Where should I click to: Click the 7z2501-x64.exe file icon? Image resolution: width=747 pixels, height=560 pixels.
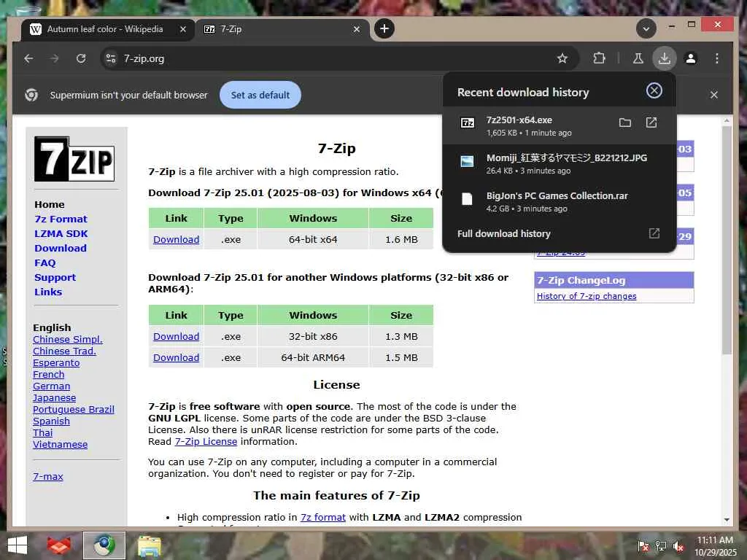point(468,123)
